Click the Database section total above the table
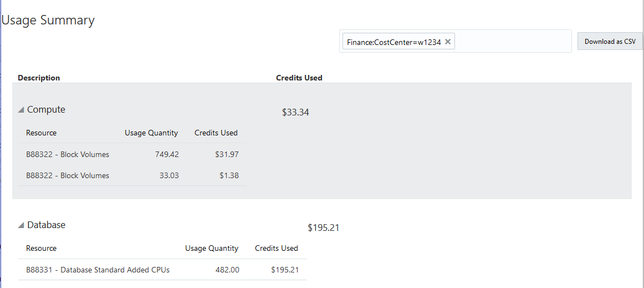The width and height of the screenshot is (644, 288). click(x=323, y=228)
